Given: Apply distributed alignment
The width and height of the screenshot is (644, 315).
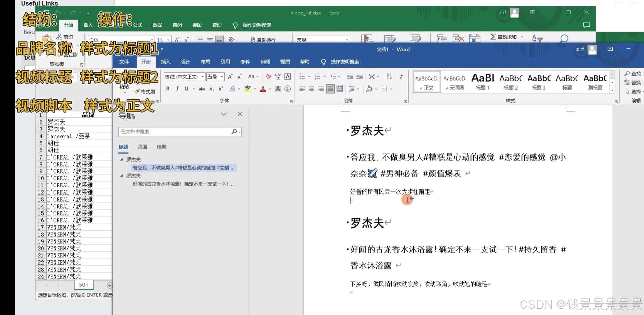Looking at the screenshot, I should (340, 89).
